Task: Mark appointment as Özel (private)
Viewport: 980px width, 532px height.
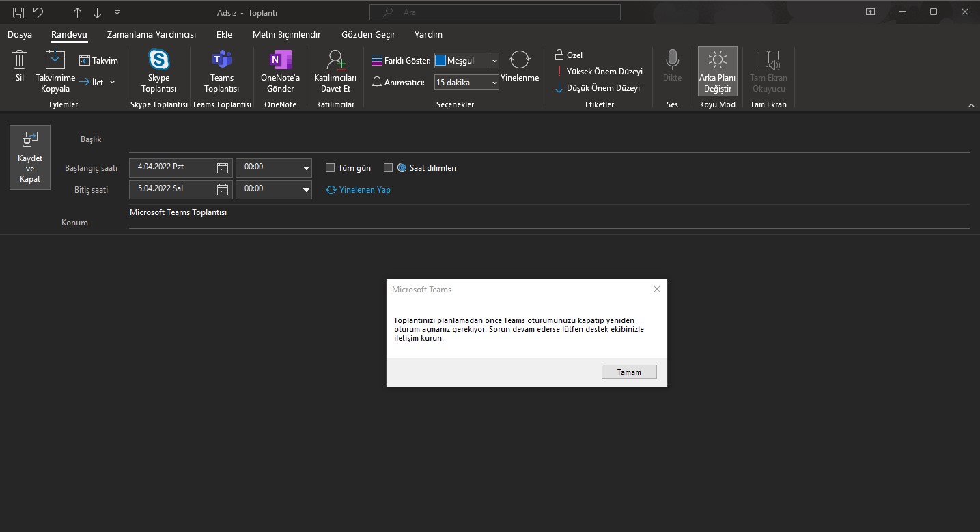Action: click(568, 55)
